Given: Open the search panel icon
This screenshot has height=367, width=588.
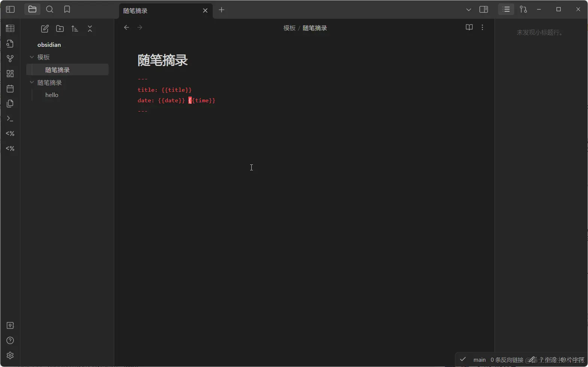Looking at the screenshot, I should (49, 9).
